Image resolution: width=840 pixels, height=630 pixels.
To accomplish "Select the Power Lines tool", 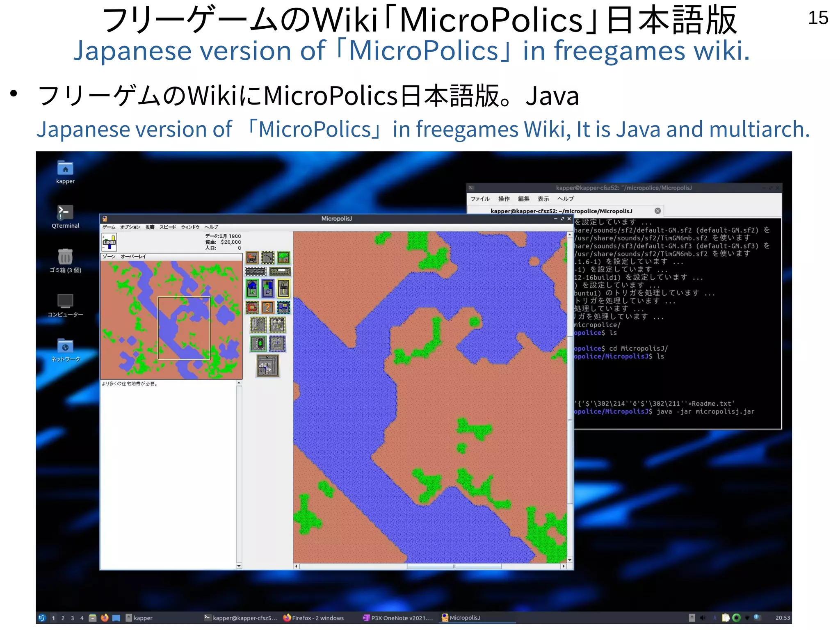I will pos(268,258).
